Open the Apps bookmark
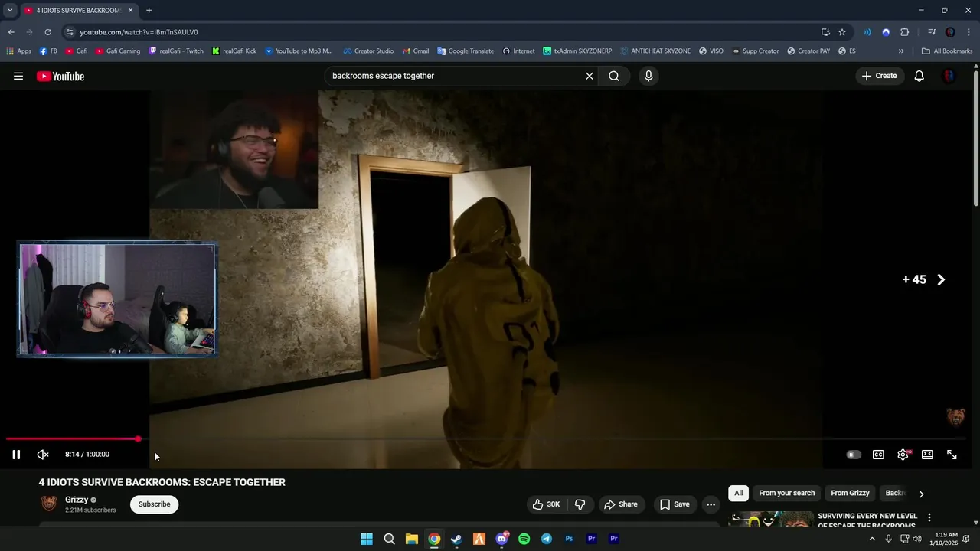 (18, 51)
